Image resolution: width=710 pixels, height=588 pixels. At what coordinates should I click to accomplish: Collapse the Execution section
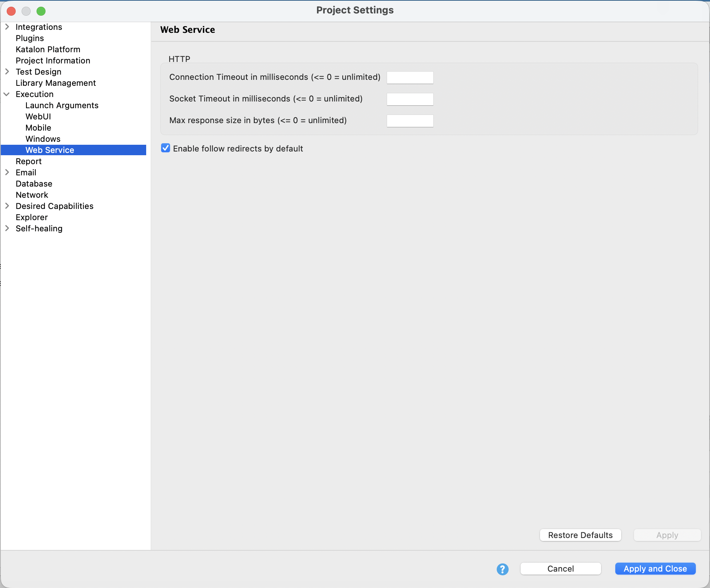coord(7,94)
